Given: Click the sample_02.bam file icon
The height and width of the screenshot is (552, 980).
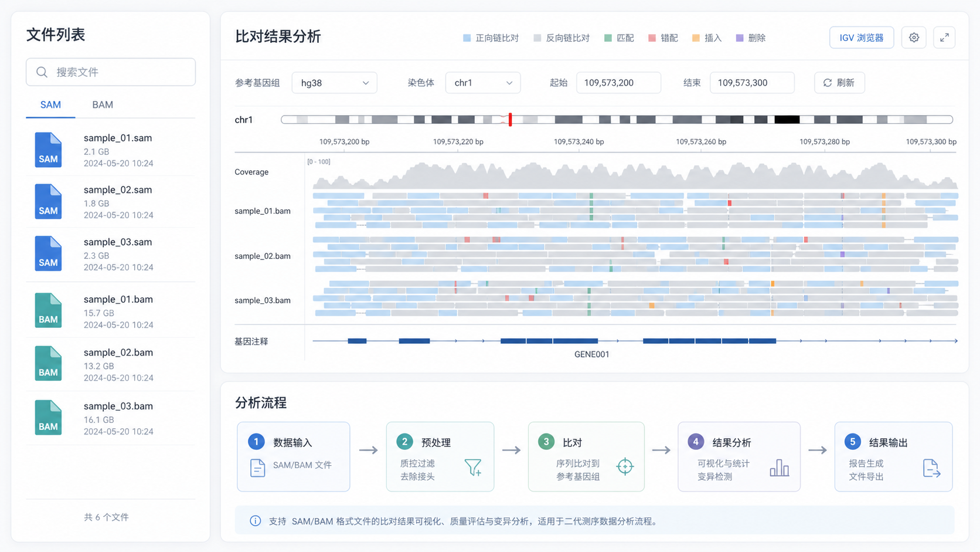Looking at the screenshot, I should [x=48, y=364].
